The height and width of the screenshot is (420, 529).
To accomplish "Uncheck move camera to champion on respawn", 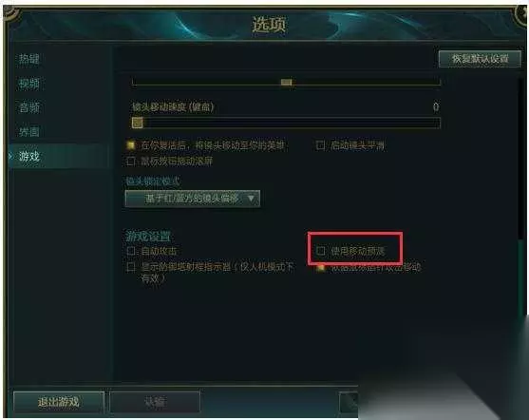I will click(131, 145).
